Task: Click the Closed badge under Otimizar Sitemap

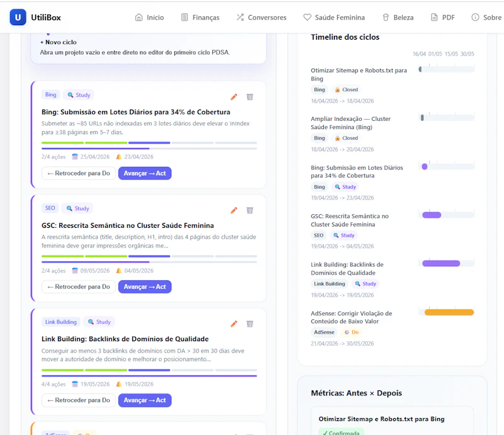Action: click(x=346, y=89)
